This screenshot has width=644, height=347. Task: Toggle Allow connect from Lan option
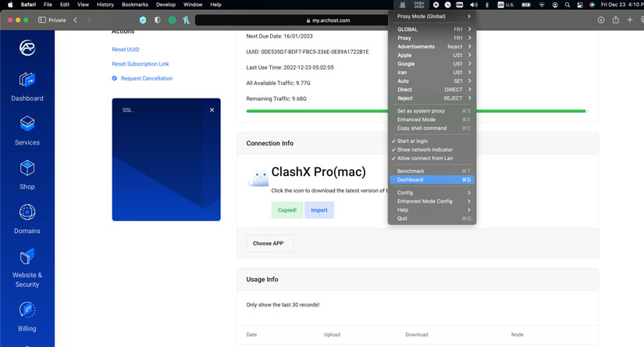(432, 159)
